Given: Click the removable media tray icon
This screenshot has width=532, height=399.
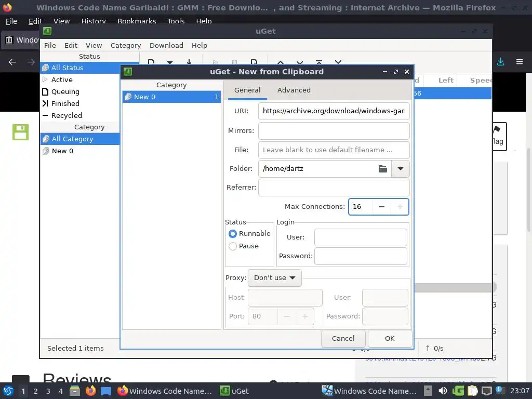Looking at the screenshot, I should click(428, 391).
